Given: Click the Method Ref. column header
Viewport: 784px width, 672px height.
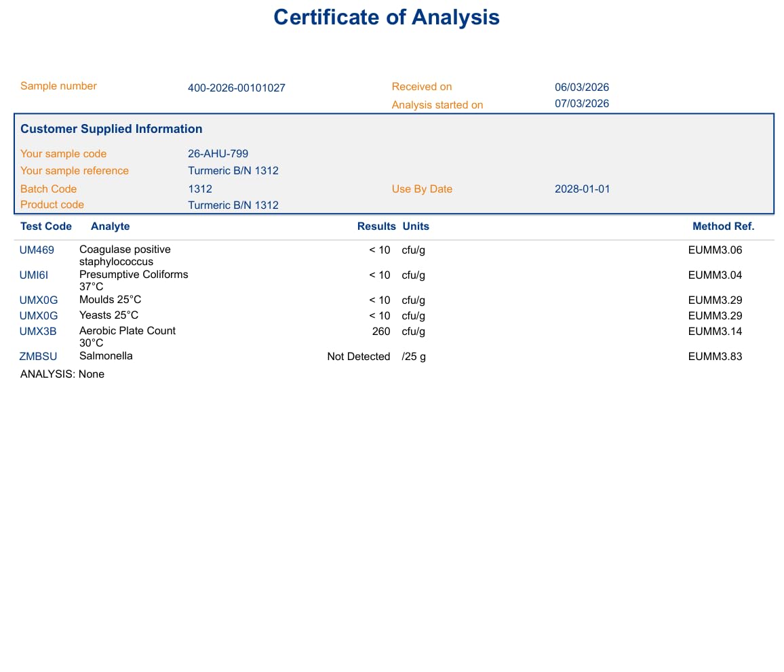Looking at the screenshot, I should (x=723, y=226).
